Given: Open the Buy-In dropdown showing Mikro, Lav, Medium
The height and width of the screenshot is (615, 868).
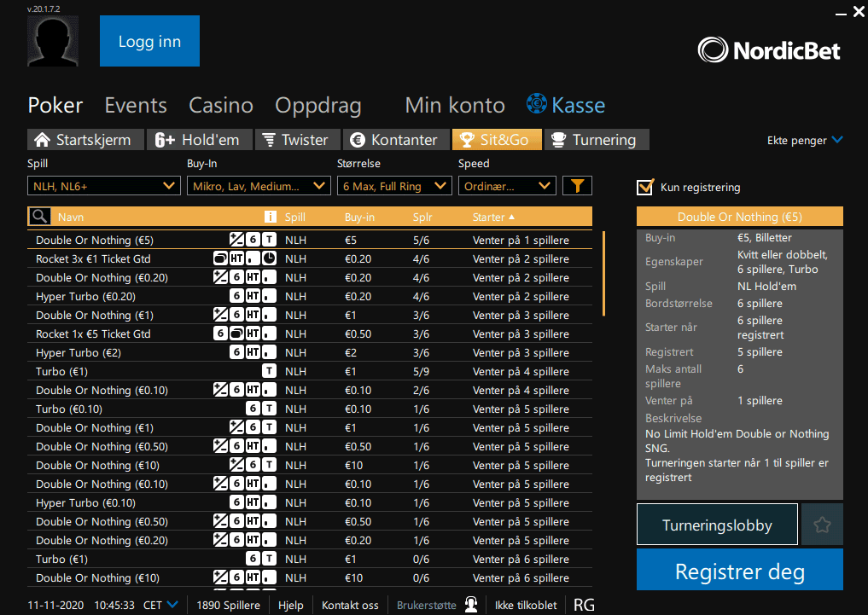Looking at the screenshot, I should click(259, 186).
